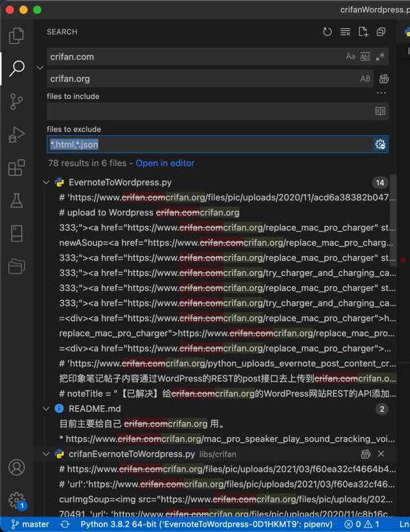This screenshot has width=410, height=532.
Task: Toggle Preserve Case in replace box
Action: (365, 79)
